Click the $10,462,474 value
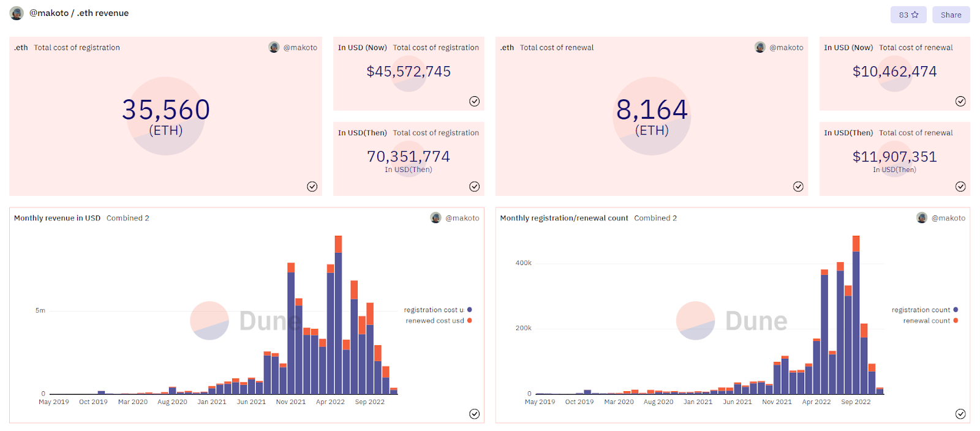980x431 pixels. [x=895, y=72]
